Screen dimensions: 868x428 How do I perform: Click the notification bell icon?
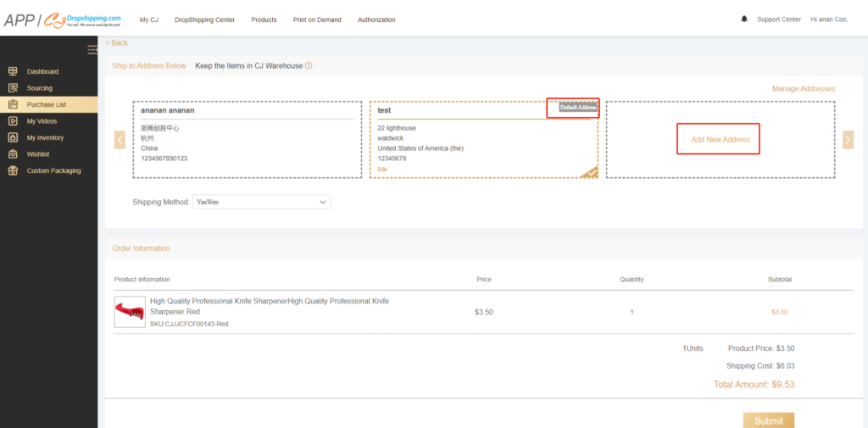pyautogui.click(x=744, y=19)
